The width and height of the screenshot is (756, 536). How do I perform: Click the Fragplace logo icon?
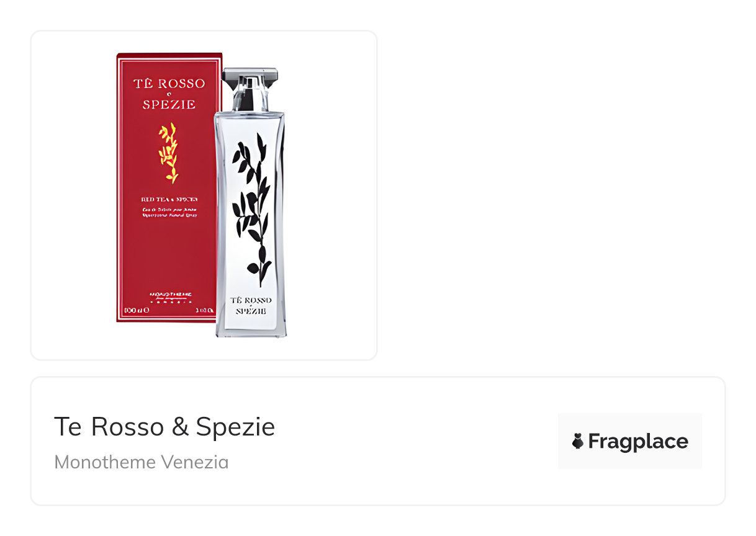pos(578,442)
